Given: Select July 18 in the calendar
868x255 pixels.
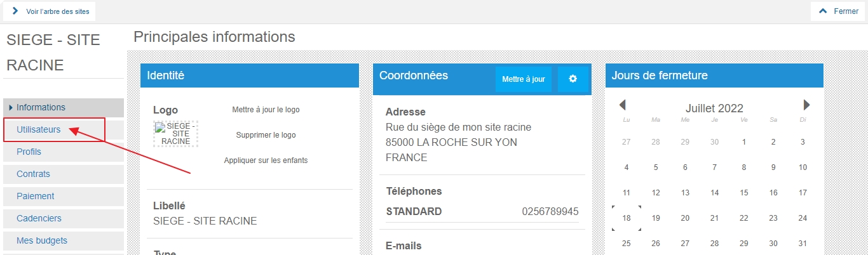Looking at the screenshot, I should (627, 218).
